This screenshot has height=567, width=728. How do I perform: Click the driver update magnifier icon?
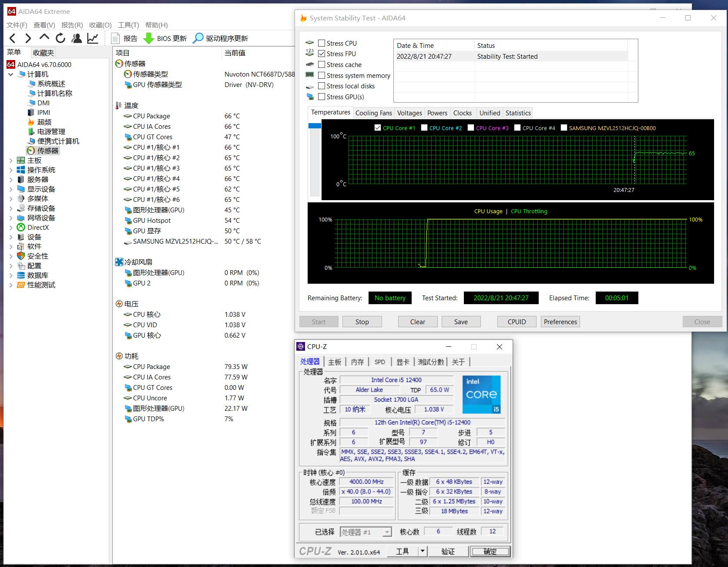(x=198, y=38)
